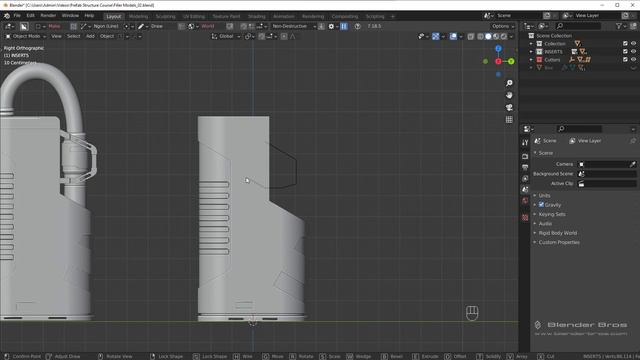Open the Non-Destructive dropdown
Image resolution: width=640 pixels, height=360 pixels.
tap(293, 26)
